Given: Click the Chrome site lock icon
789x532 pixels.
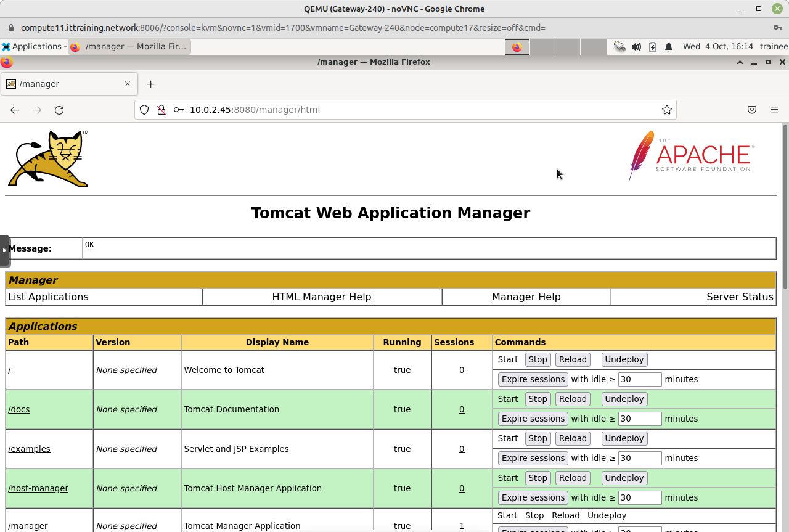Looking at the screenshot, I should 10,28.
